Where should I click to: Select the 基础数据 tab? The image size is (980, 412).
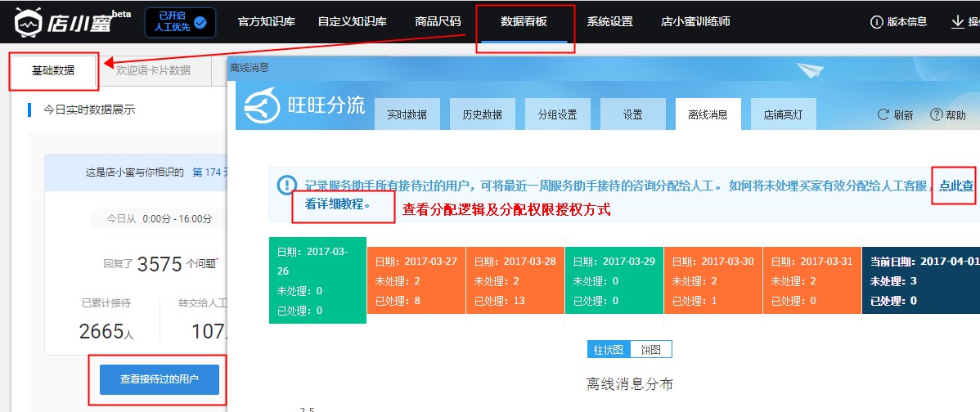point(53,70)
